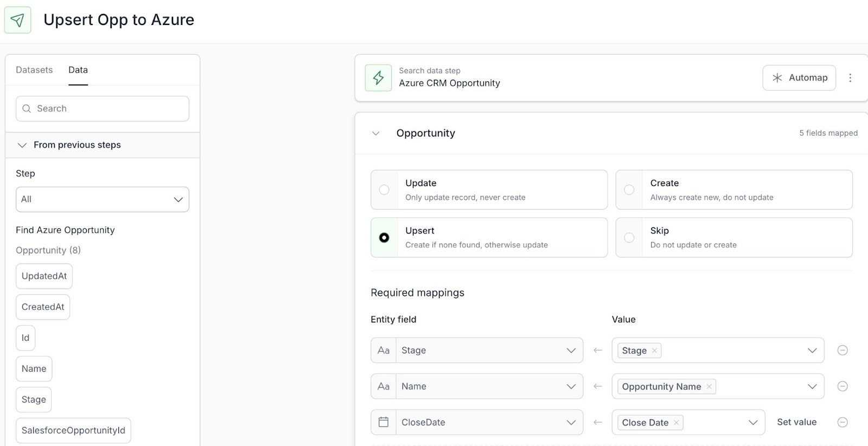Click the lightning bolt search step icon
The width and height of the screenshot is (868, 446).
[x=378, y=78]
